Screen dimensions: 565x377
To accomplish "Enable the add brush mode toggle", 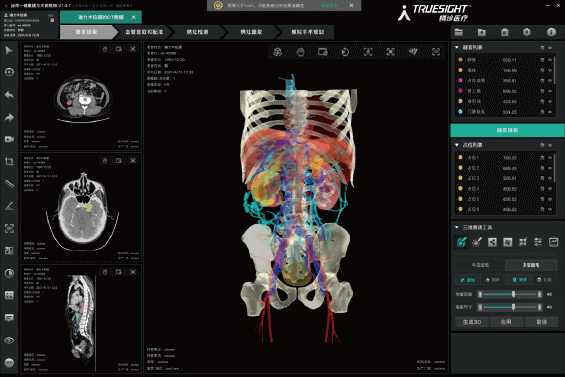I will point(468,280).
